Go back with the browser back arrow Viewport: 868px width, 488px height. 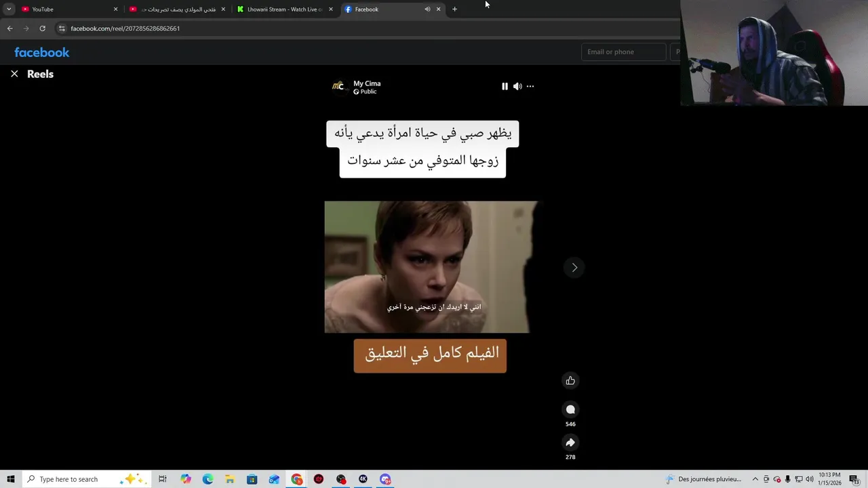tap(9, 28)
